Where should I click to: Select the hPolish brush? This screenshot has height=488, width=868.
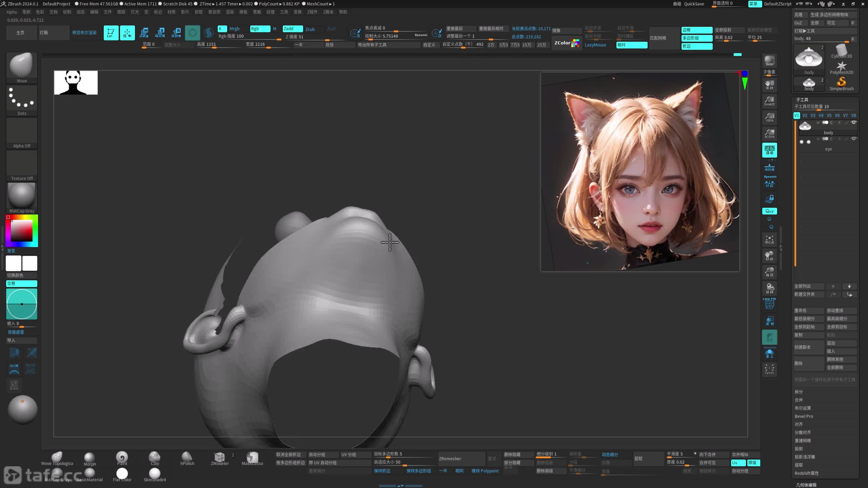click(187, 459)
